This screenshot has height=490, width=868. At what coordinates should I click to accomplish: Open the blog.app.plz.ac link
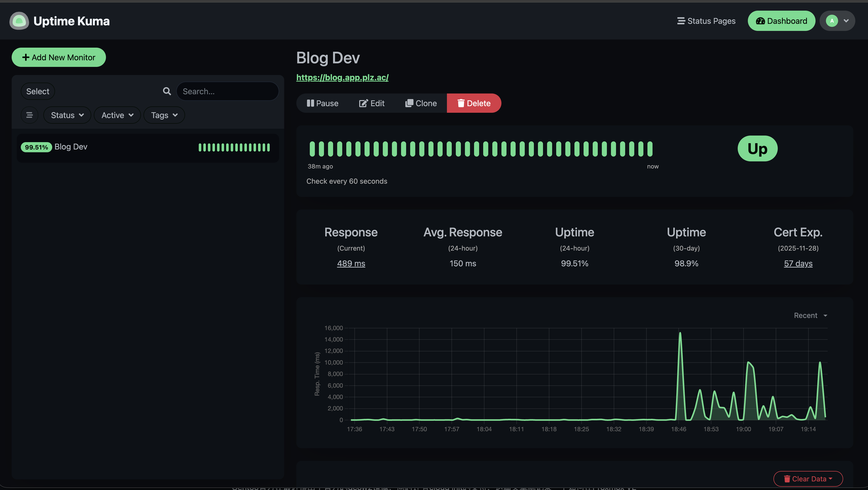point(342,78)
